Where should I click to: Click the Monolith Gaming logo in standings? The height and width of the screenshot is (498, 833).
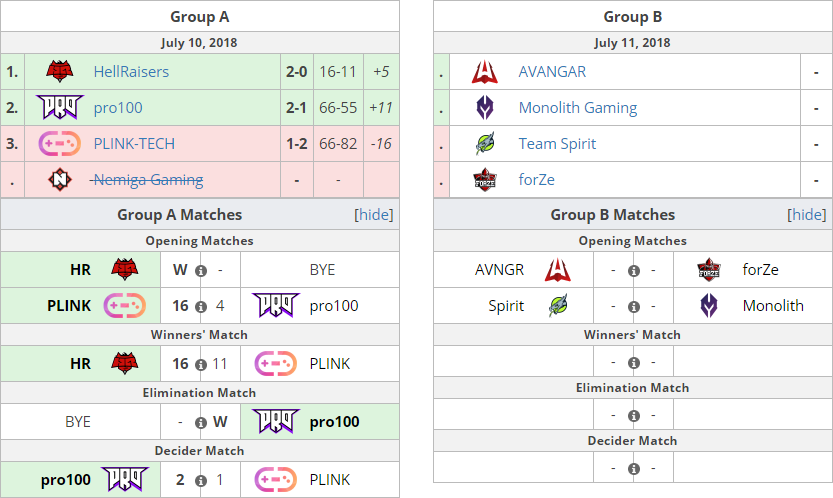click(x=484, y=107)
